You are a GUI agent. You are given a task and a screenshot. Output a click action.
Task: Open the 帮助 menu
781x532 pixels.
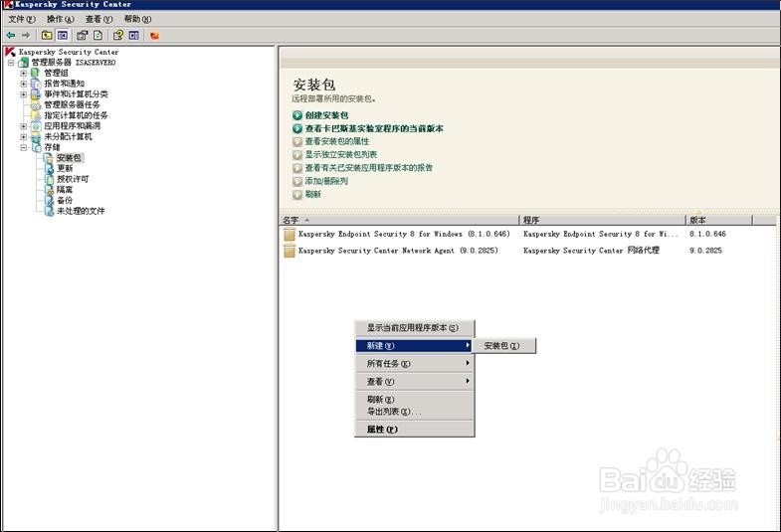click(137, 19)
